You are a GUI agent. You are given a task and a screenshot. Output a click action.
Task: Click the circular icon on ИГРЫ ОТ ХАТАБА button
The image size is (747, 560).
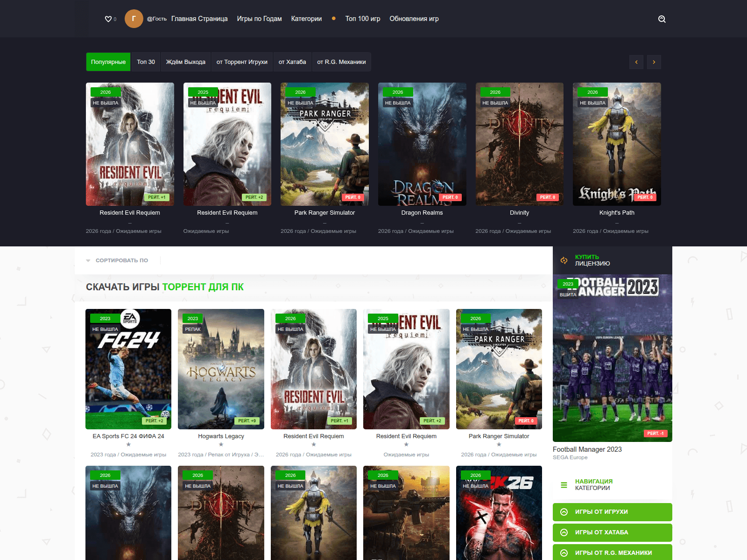[564, 532]
